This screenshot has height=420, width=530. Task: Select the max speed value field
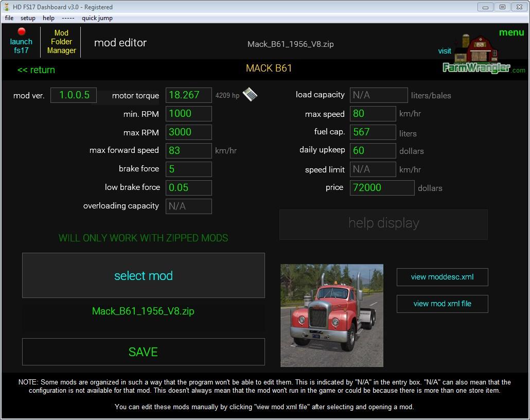coord(373,114)
